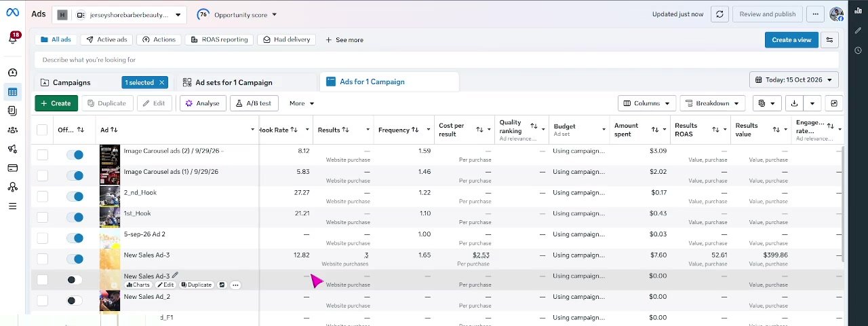Click the refresh data icon
This screenshot has width=868, height=326.
[x=719, y=14]
